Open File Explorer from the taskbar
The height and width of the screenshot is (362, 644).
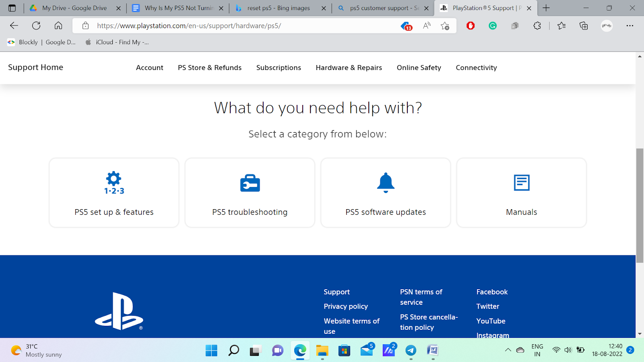(x=322, y=350)
